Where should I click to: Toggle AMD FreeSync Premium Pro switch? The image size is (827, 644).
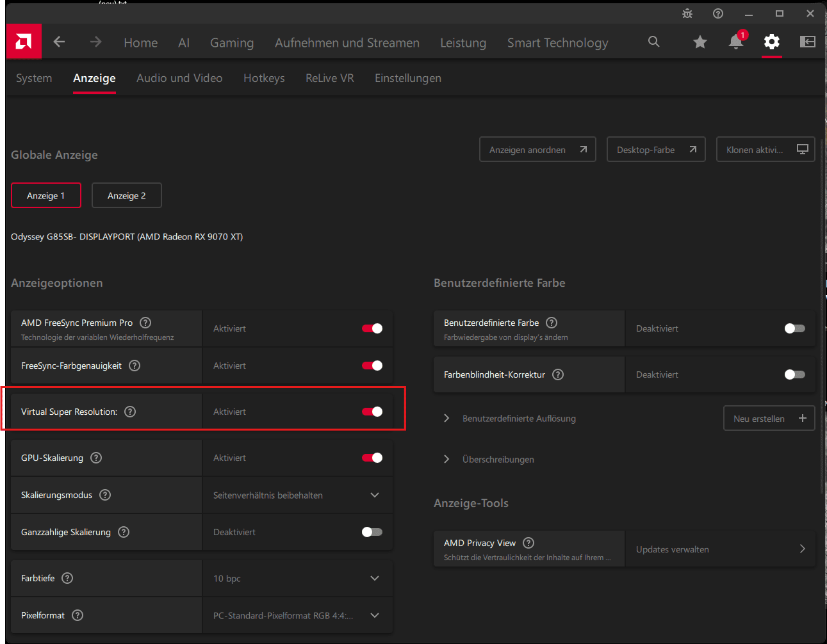(372, 328)
